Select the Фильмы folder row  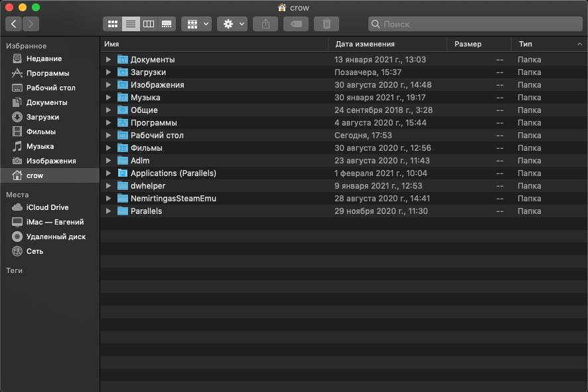(x=344, y=148)
